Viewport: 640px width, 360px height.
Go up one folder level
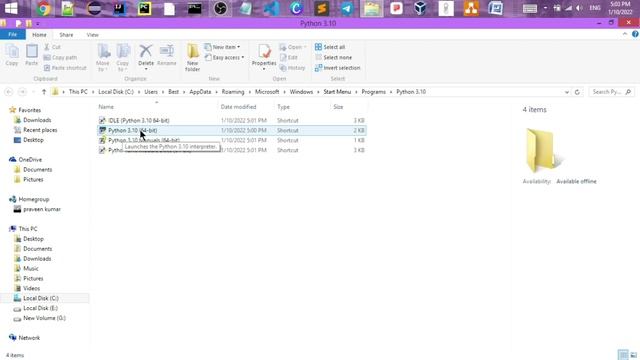pos(44,92)
